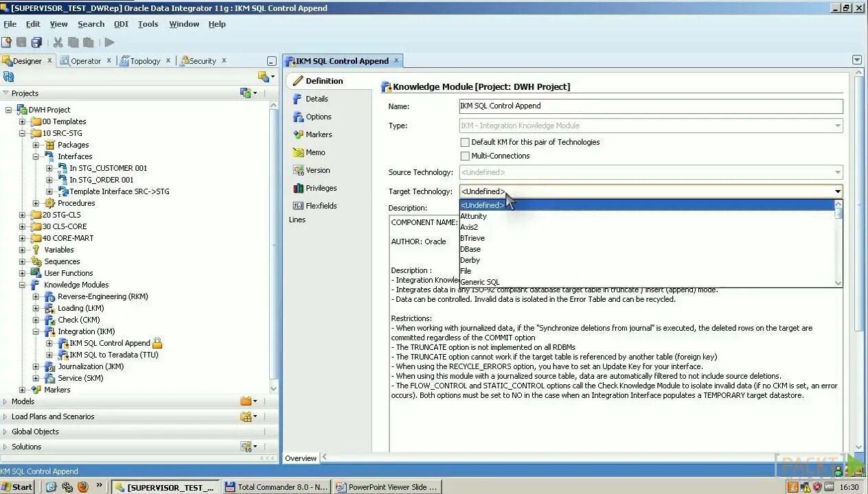Close the Designer navigator tab
The height and width of the screenshot is (494, 868).
click(49, 60)
